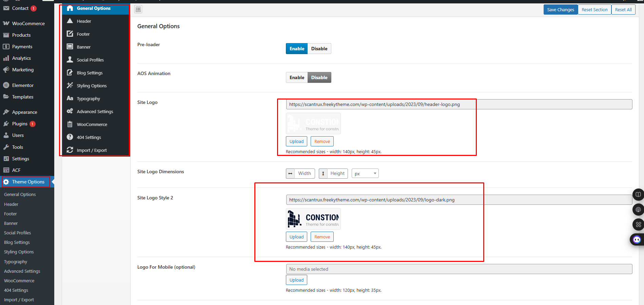644x305 pixels.
Task: Remove the Site Logo Style 2 image
Action: coord(322,237)
